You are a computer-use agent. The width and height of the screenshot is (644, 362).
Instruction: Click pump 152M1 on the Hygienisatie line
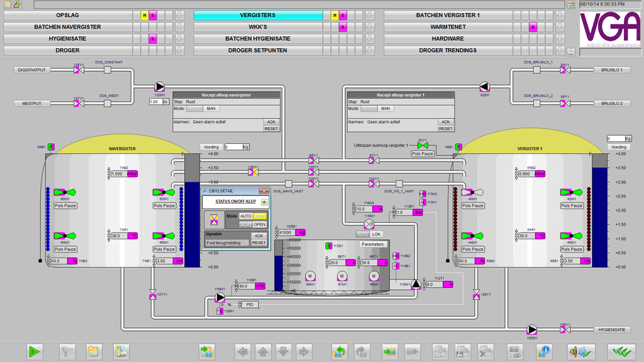(x=532, y=329)
